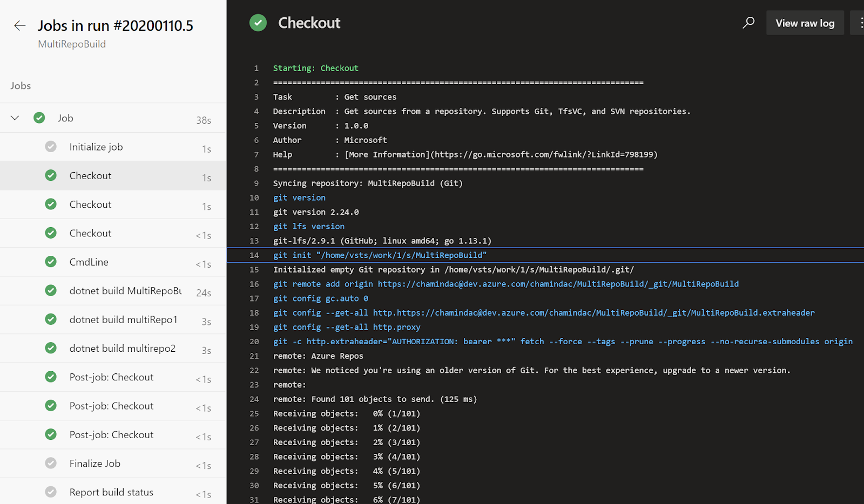Click the first Post-job: Checkout step
The width and height of the screenshot is (864, 504).
[111, 377]
